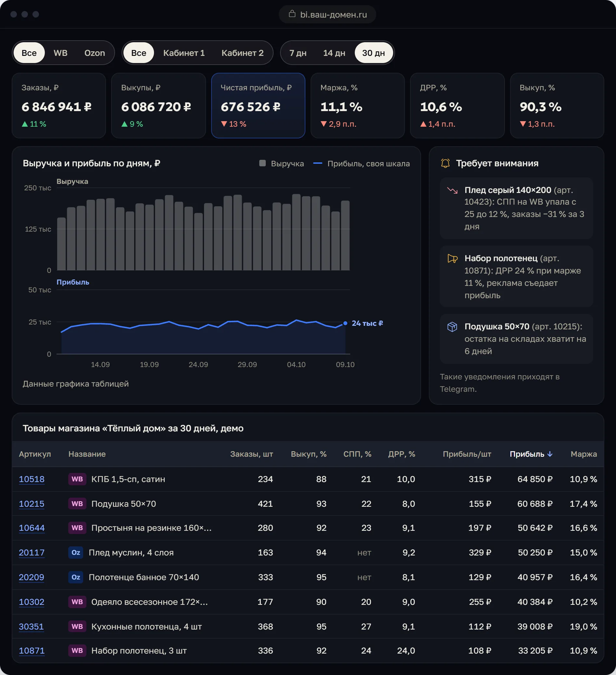
Task: Click the lock icon in the address bar
Action: coord(292,14)
